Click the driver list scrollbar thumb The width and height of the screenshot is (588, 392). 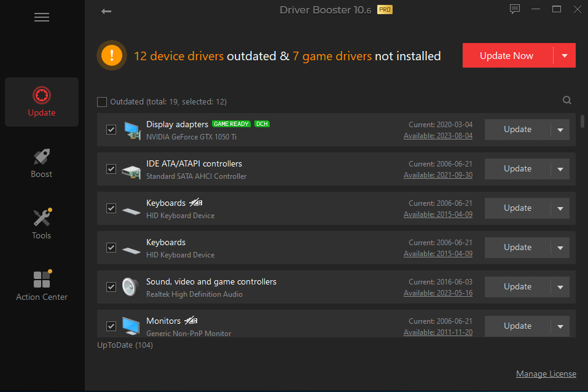[582, 122]
